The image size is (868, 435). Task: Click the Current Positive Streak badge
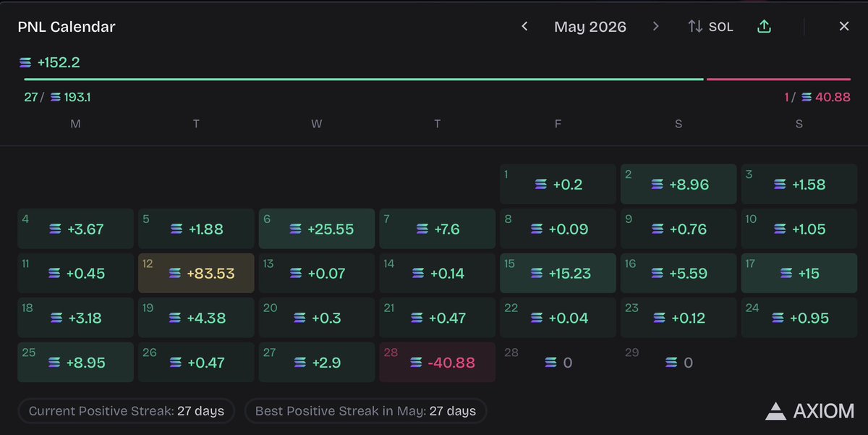pyautogui.click(x=127, y=411)
